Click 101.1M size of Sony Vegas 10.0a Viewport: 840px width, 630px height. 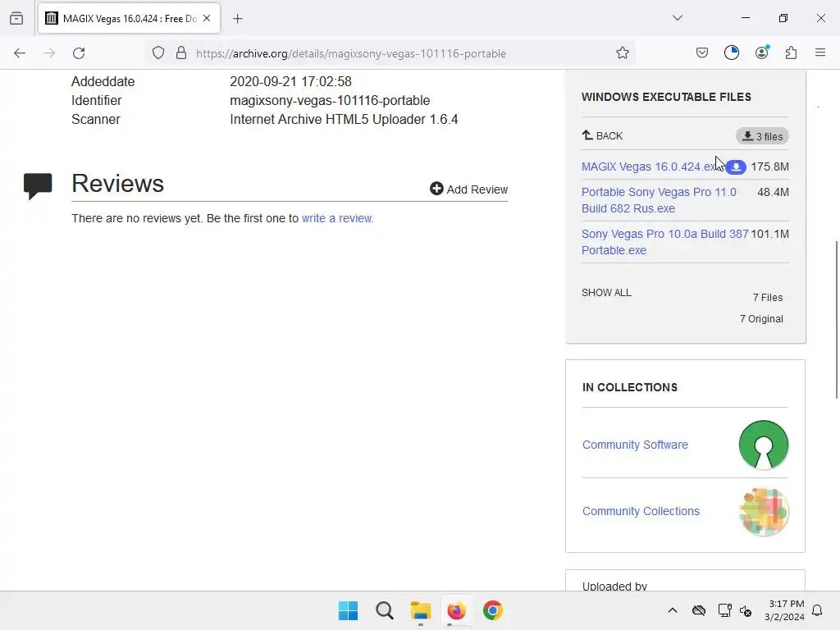pyautogui.click(x=769, y=234)
